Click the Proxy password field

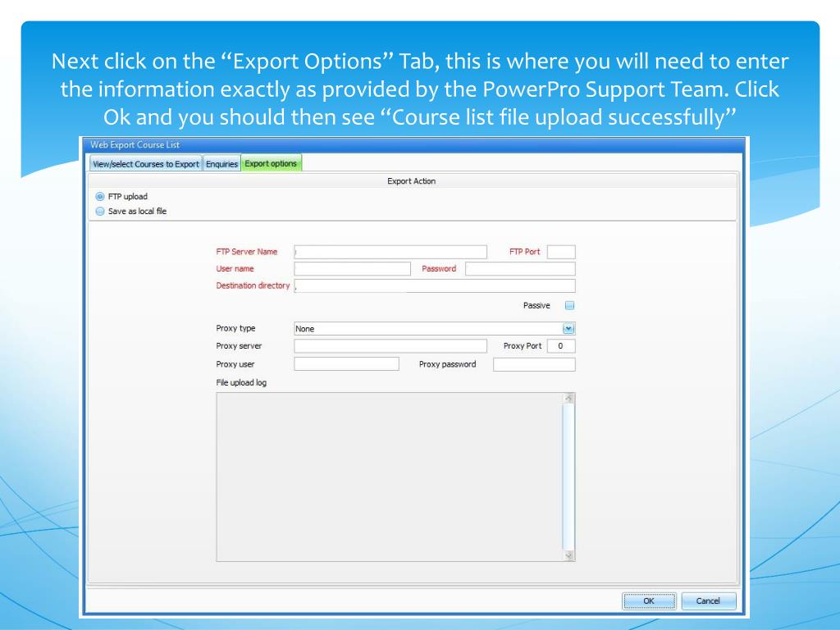pos(534,364)
